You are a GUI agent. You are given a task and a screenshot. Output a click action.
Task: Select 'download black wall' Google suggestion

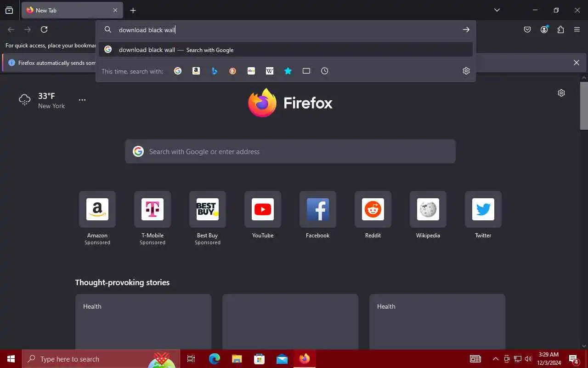tap(286, 50)
